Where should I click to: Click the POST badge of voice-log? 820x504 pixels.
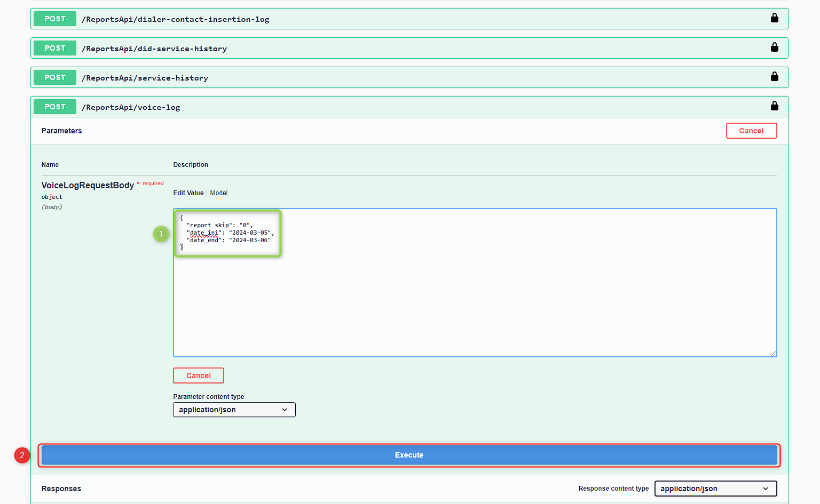click(55, 107)
